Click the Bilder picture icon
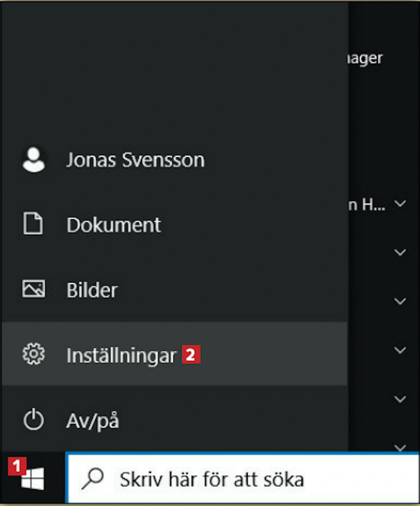The height and width of the screenshot is (506, 420). pyautogui.click(x=34, y=289)
